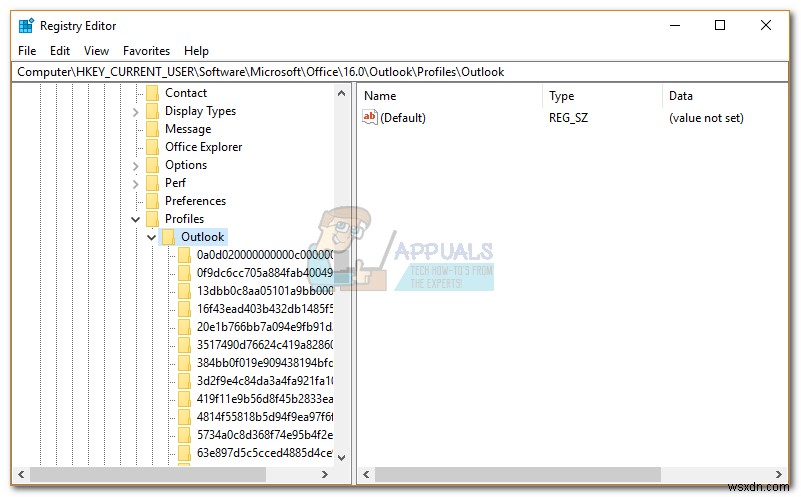Click folder icon of 4814f55818b5d94f9 key

(184, 417)
